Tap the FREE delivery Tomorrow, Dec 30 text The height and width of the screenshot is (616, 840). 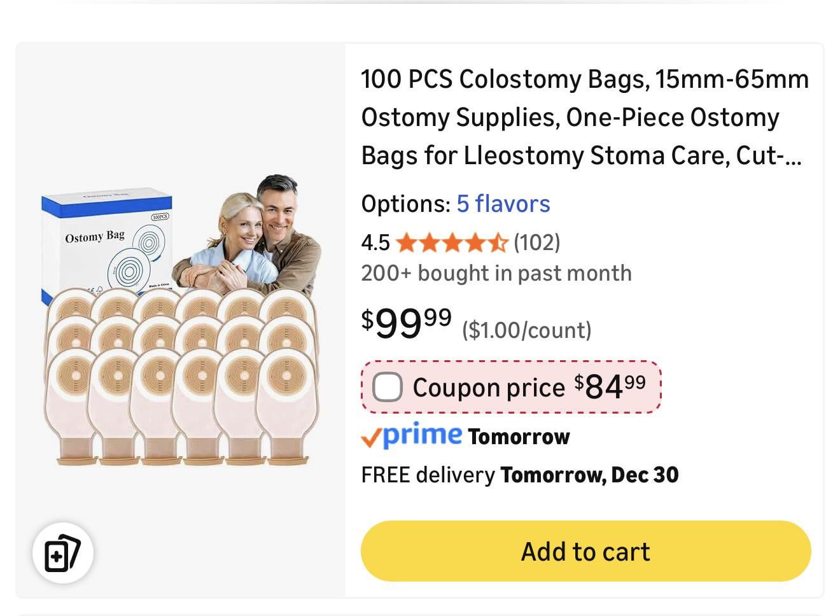(x=519, y=475)
